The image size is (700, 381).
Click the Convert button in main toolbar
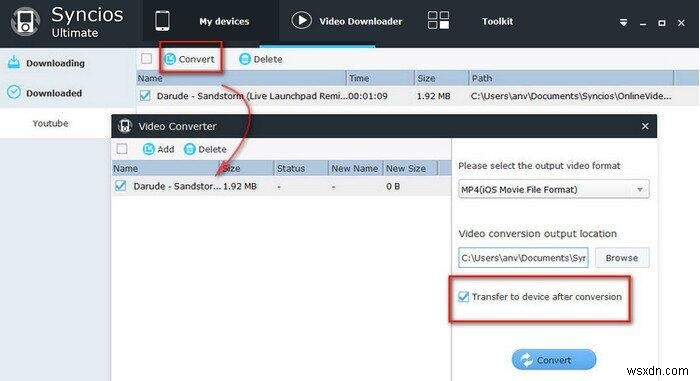pyautogui.click(x=189, y=59)
